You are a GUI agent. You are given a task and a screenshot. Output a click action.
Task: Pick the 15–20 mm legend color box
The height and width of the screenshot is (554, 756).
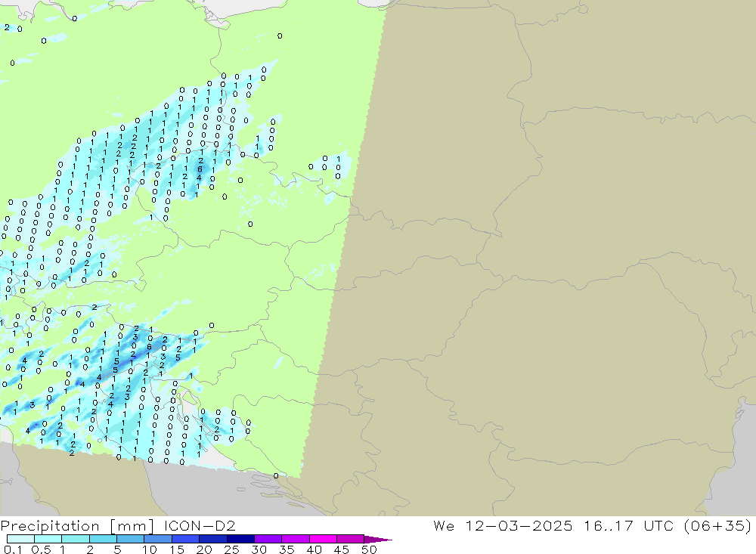(x=186, y=539)
